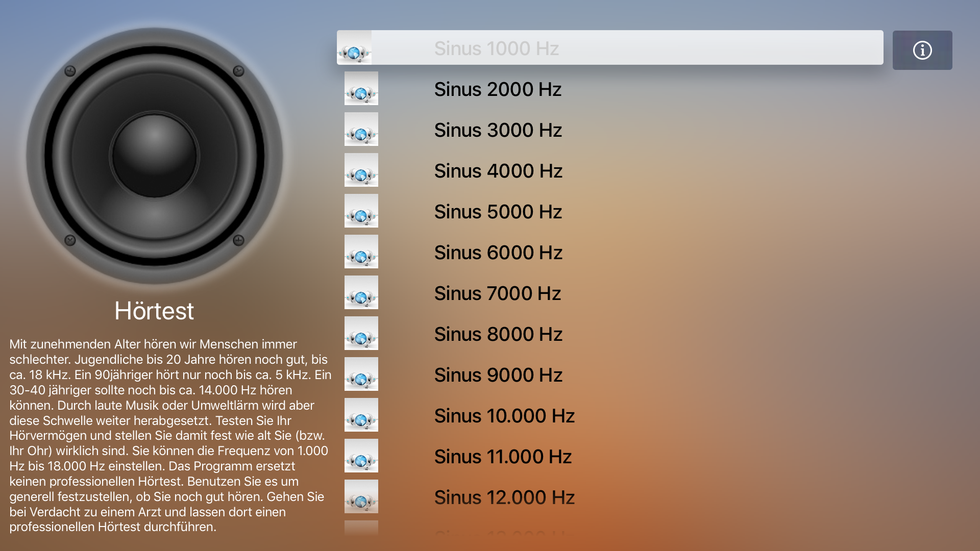Viewport: 980px width, 551px height.
Task: Pick the Sinus 10.000 Hz entry
Action: pos(610,415)
